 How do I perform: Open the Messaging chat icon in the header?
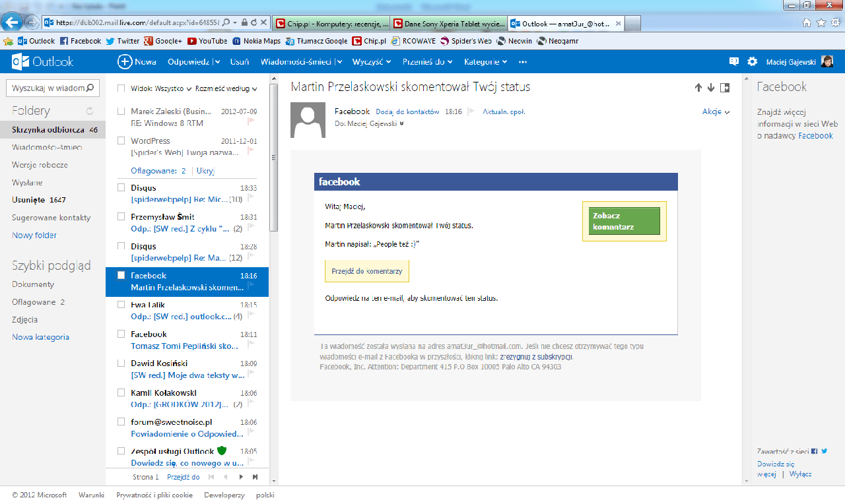[x=733, y=61]
